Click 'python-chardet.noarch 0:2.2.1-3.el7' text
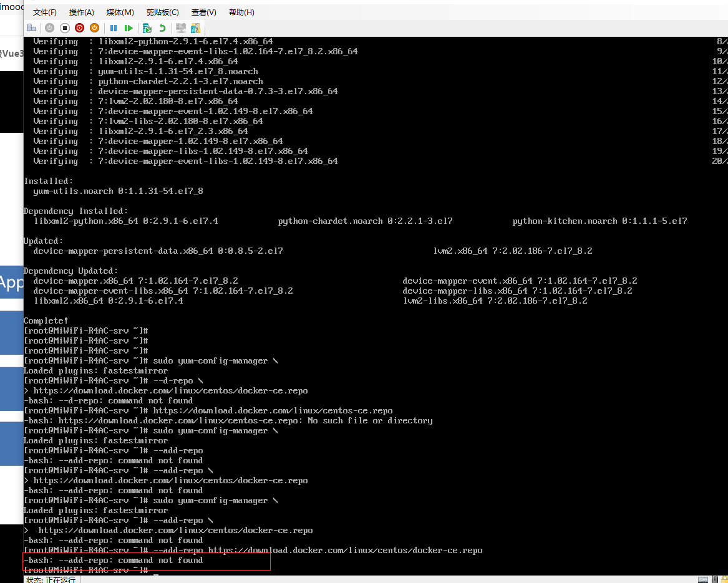 click(x=365, y=221)
